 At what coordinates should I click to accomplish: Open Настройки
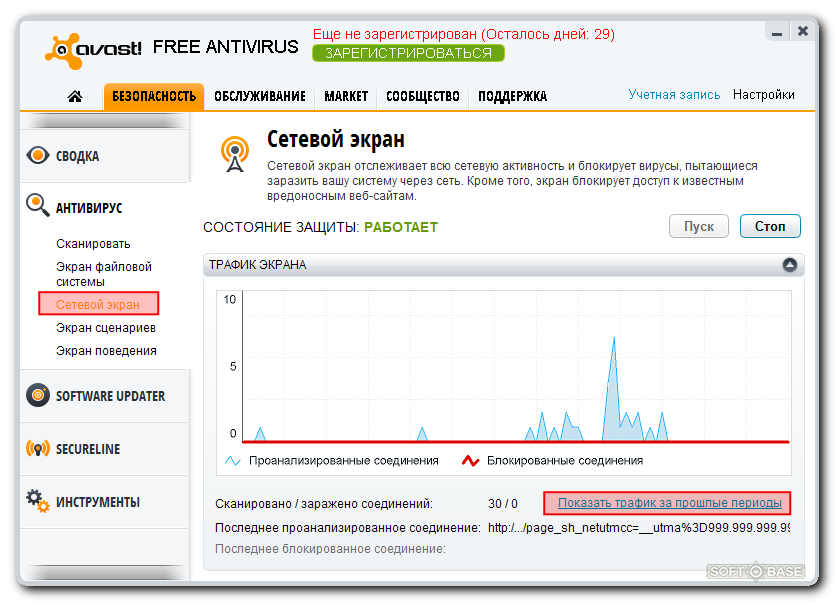coord(763,94)
